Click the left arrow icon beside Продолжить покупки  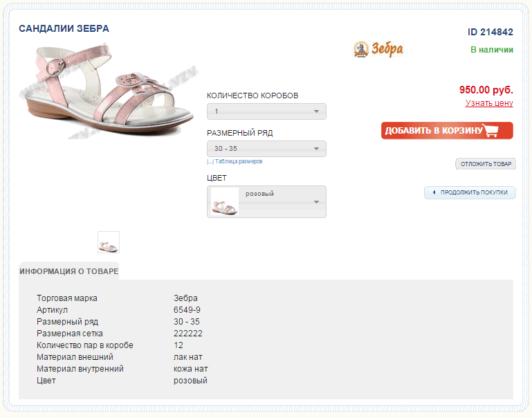click(x=434, y=192)
